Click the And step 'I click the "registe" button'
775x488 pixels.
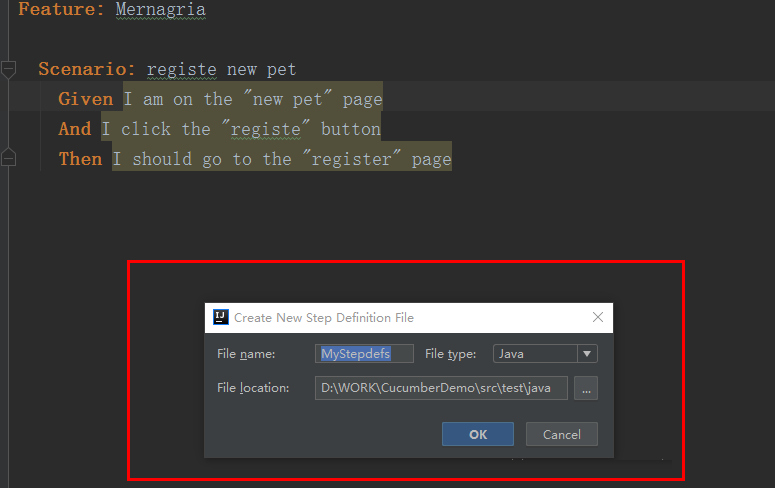[x=241, y=129]
